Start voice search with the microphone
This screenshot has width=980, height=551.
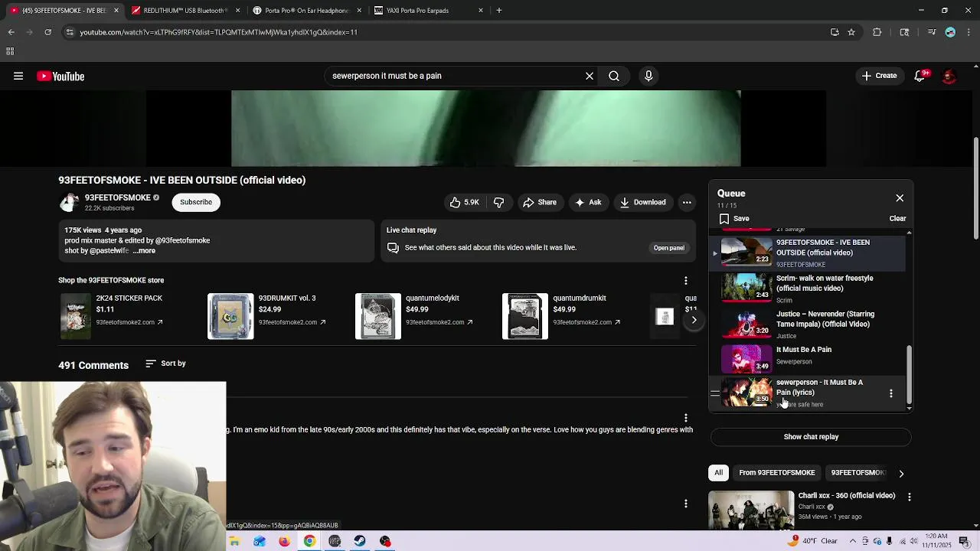(x=648, y=76)
